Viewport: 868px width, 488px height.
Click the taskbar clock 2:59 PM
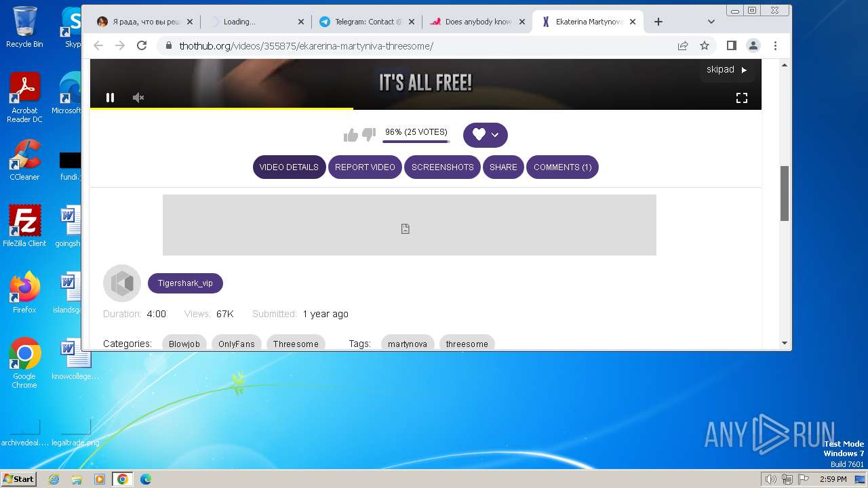(x=833, y=479)
